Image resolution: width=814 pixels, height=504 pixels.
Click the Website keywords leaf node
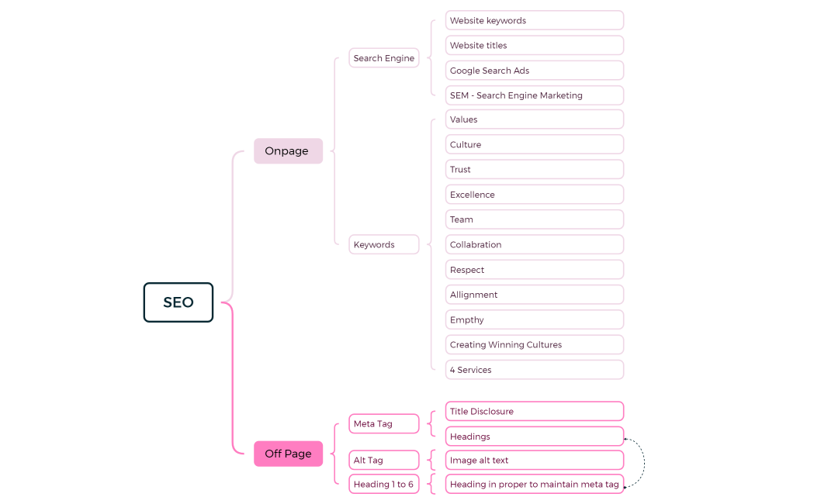(x=534, y=21)
